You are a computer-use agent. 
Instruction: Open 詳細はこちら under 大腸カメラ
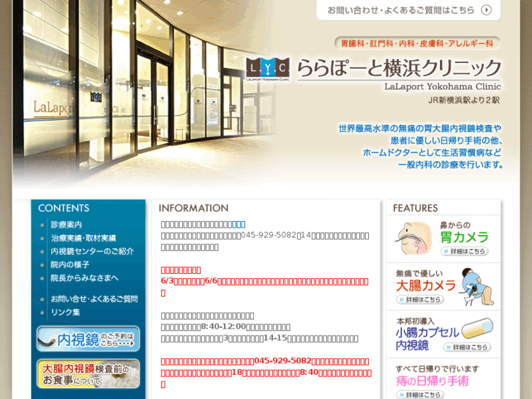pyautogui.click(x=420, y=299)
